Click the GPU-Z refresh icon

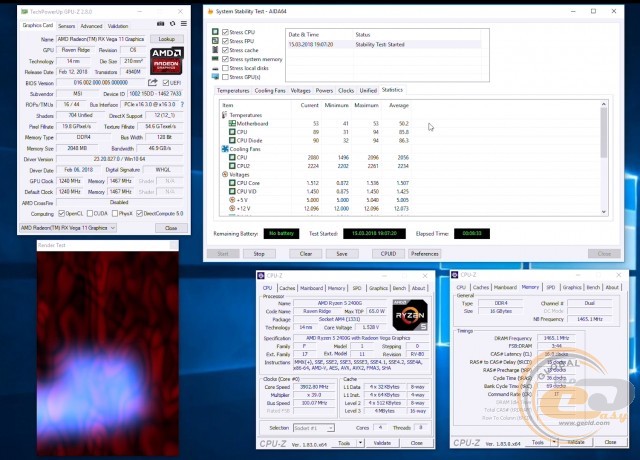(173, 24)
